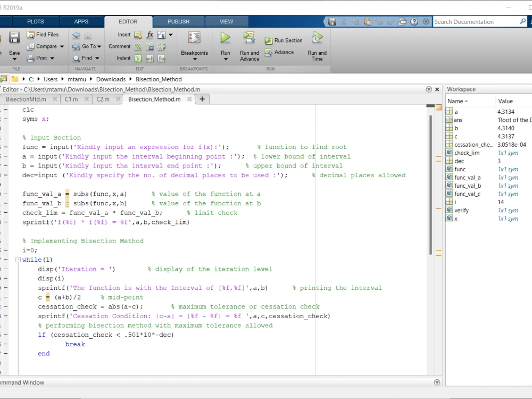Navigate back with the left arrow

pos(76,35)
